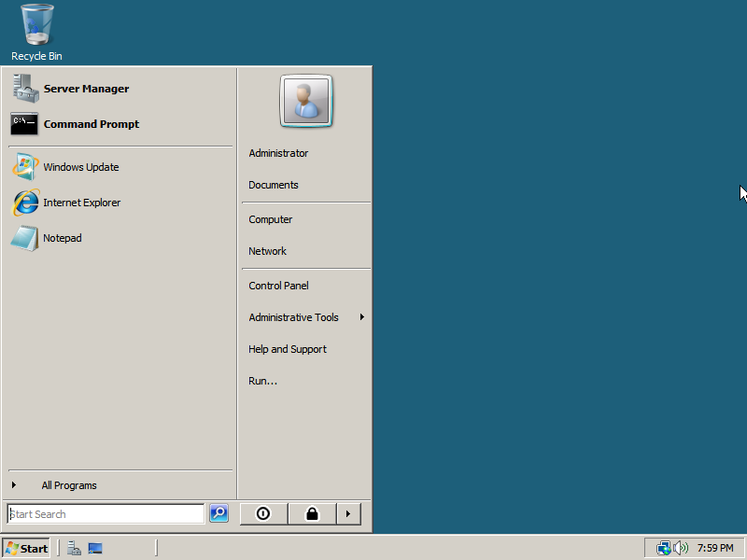Open Server Manager from the Start menu
747x560 pixels.
pyautogui.click(x=85, y=89)
